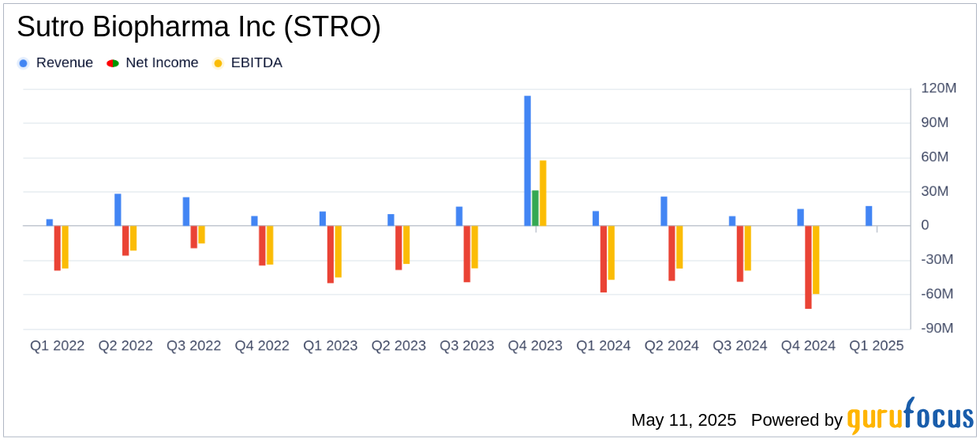Click the Q4 2022 axis label
The height and width of the screenshot is (440, 980).
[262, 346]
